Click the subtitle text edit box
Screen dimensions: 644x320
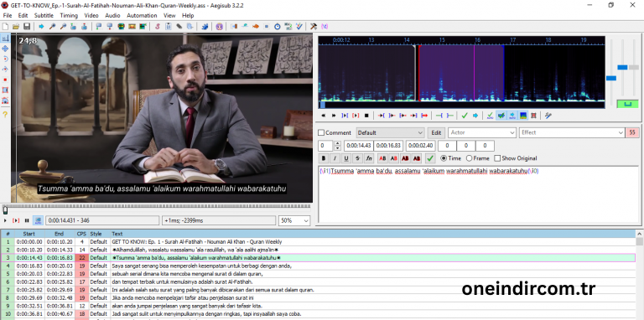pos(479,194)
